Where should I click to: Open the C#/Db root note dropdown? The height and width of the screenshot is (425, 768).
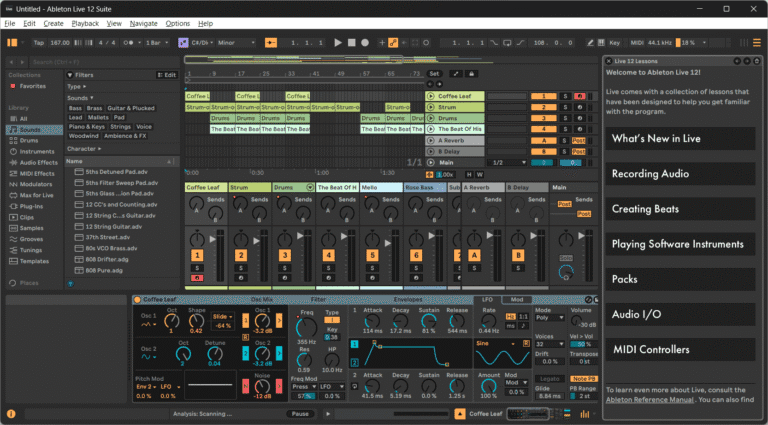[203, 43]
